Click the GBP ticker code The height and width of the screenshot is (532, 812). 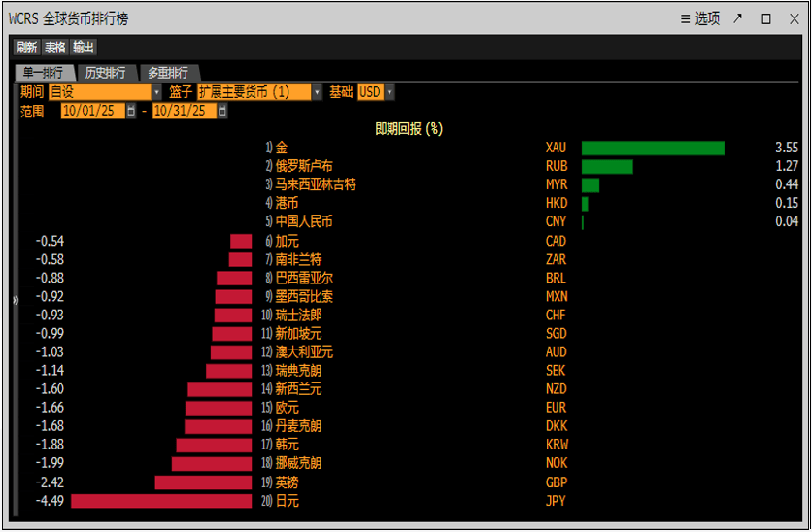[x=557, y=482]
